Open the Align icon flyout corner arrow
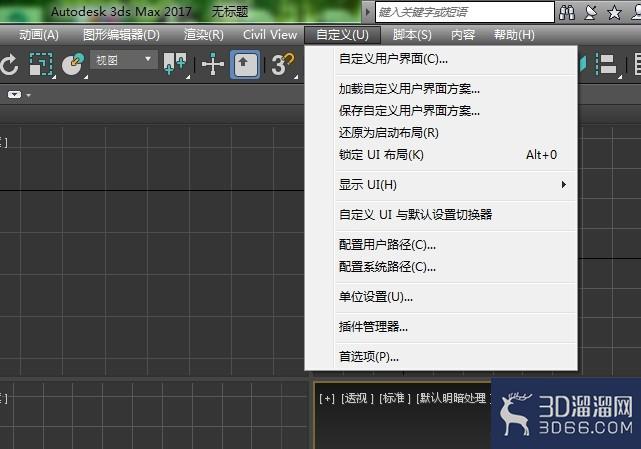Screen dimensions: 641x449 [x=620, y=76]
